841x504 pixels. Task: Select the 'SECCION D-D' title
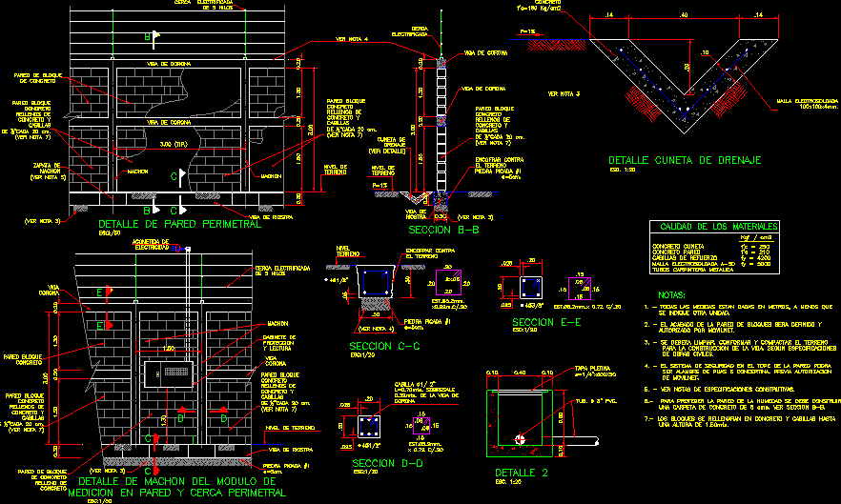387,463
